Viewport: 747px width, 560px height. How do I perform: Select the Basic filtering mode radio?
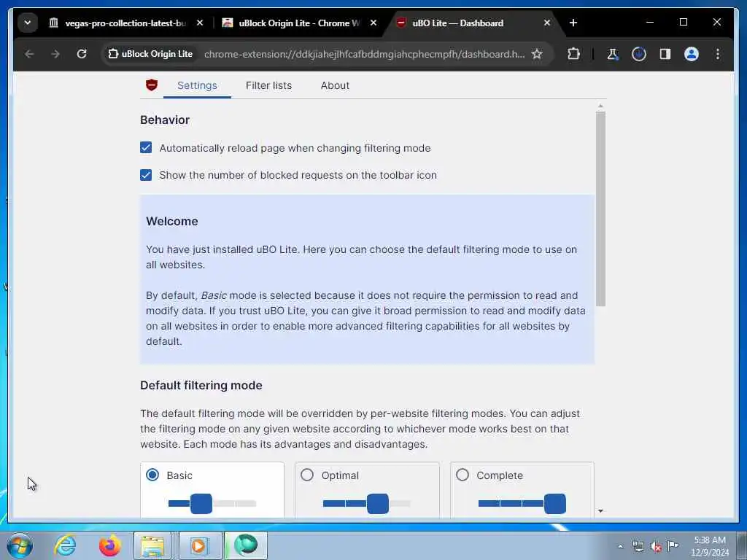(152, 475)
